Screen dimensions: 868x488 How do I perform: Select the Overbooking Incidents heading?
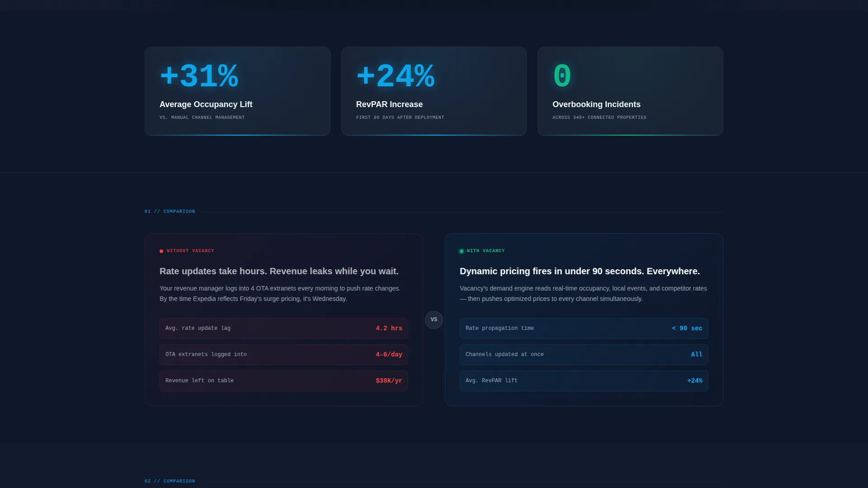(x=596, y=104)
